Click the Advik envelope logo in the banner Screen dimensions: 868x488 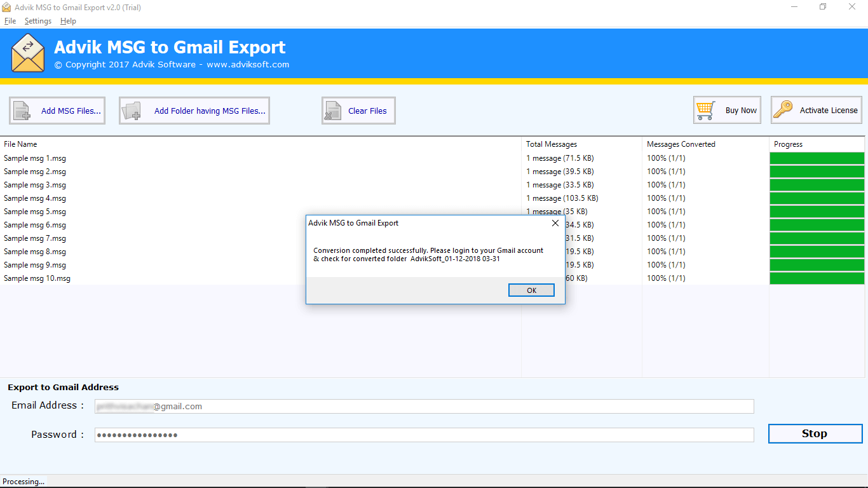coord(28,53)
